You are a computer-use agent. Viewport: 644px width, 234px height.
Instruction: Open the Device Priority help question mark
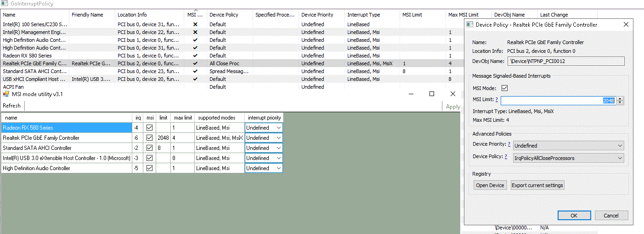click(x=509, y=144)
